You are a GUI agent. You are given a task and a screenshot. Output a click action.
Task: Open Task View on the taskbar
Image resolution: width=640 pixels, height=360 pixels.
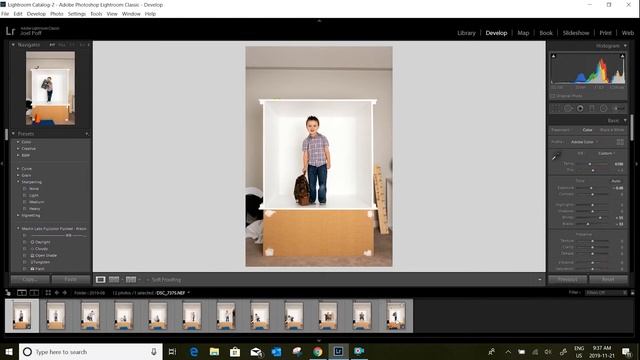(172, 351)
